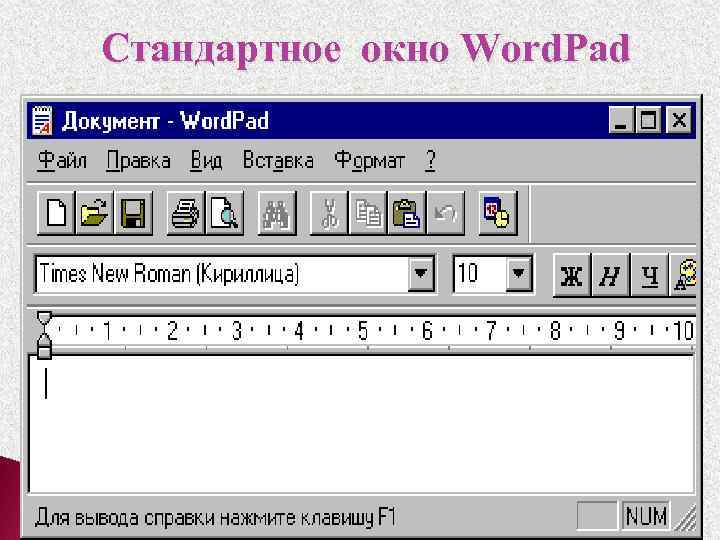720x540 pixels.
Task: Click the top indent marker on the ruler
Action: click(44, 320)
